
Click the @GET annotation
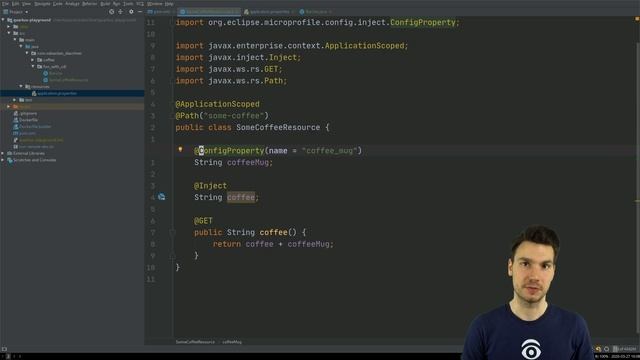tap(203, 221)
